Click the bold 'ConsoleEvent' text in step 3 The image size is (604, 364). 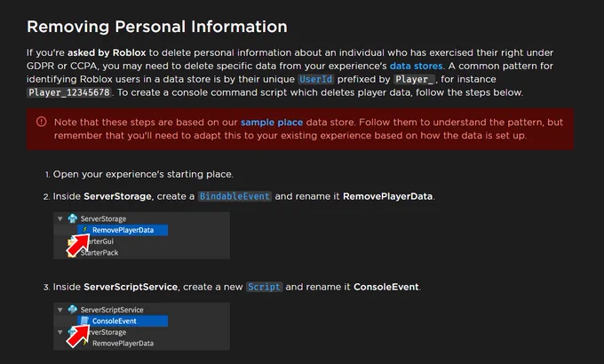386,287
